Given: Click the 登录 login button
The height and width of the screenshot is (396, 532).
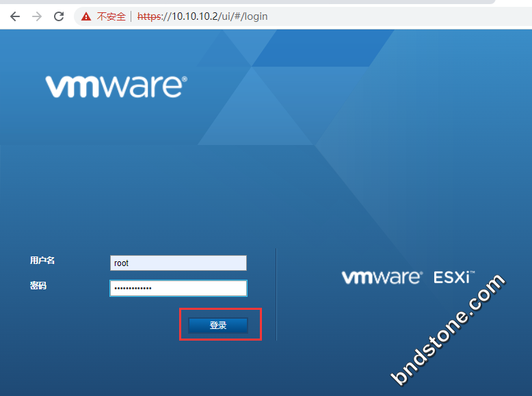Looking at the screenshot, I should (x=218, y=325).
